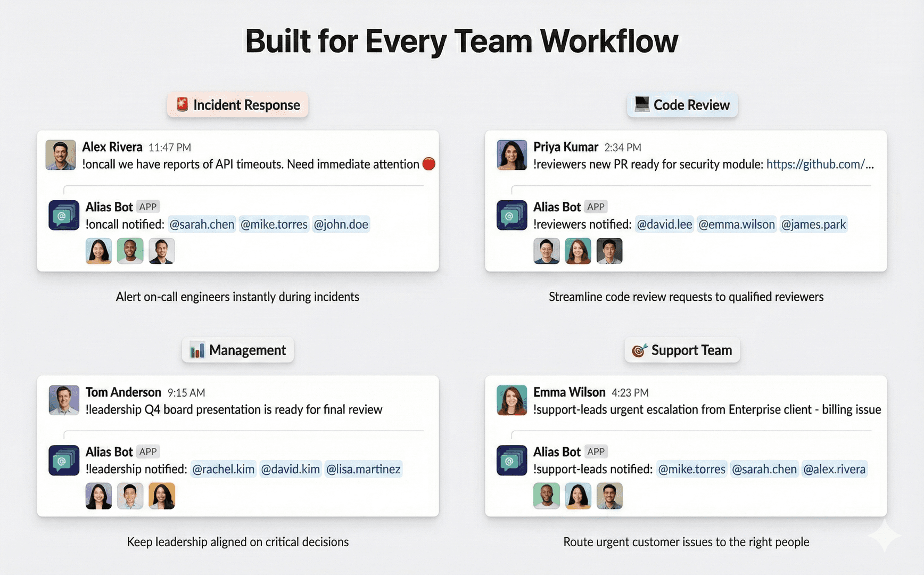Click the Alias Bot icon in Incident Response
The image size is (924, 575).
tap(64, 215)
